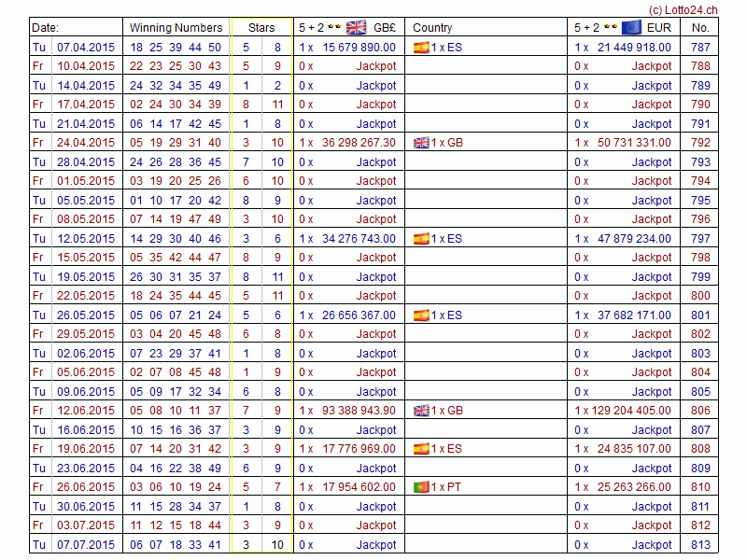
Task: Click the Country column header
Action: click(x=432, y=28)
